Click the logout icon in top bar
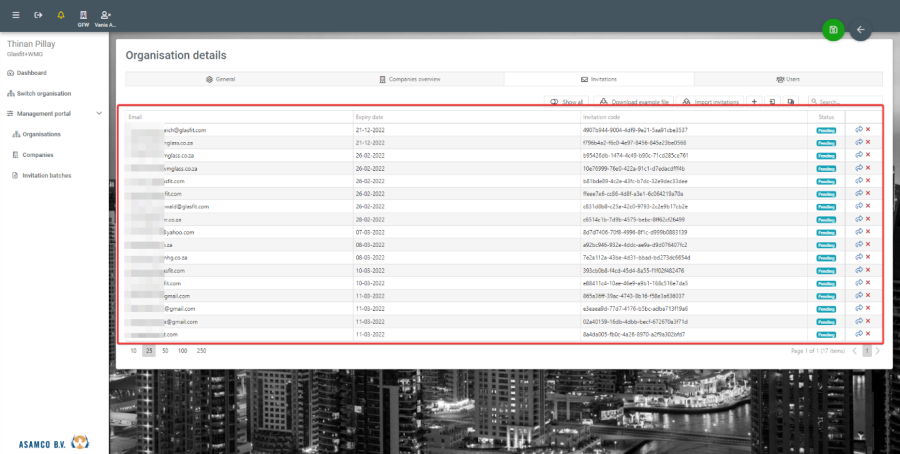 click(38, 15)
